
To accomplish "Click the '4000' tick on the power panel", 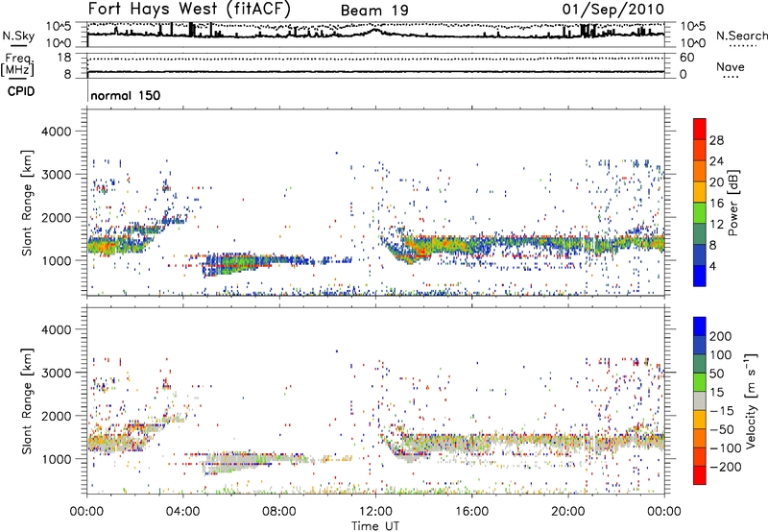I will pyautogui.click(x=56, y=132).
